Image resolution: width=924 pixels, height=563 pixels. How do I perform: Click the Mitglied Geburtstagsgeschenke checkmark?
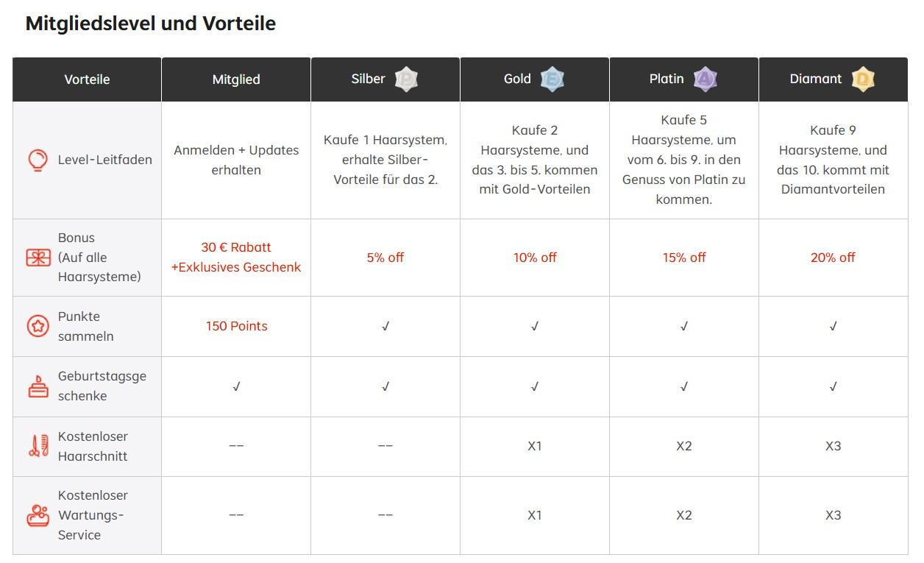tap(236, 386)
